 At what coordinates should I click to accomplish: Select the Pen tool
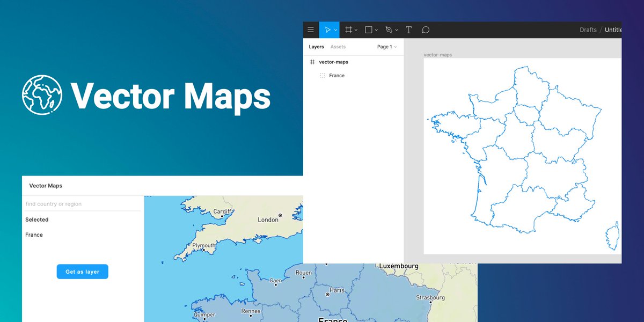pyautogui.click(x=389, y=30)
